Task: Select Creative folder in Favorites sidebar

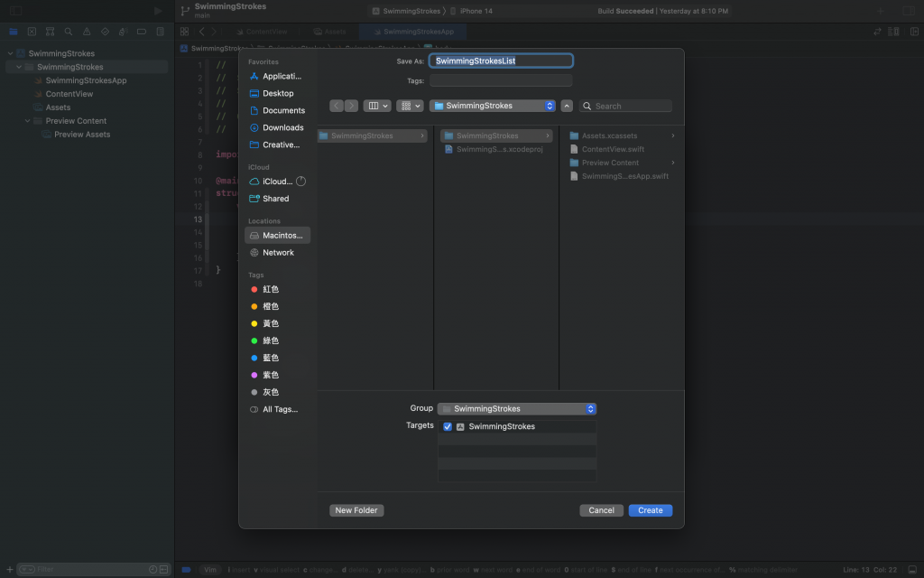Action: [277, 144]
